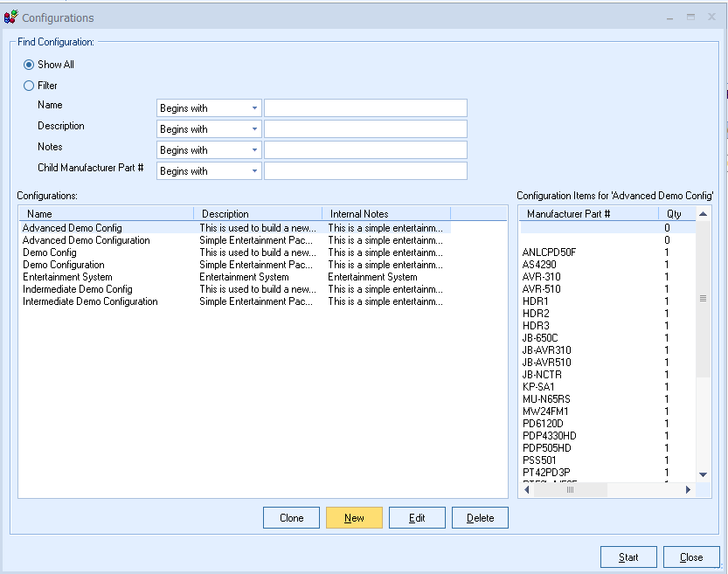
Task: Select the Entertainment System configuration row
Action: (67, 277)
